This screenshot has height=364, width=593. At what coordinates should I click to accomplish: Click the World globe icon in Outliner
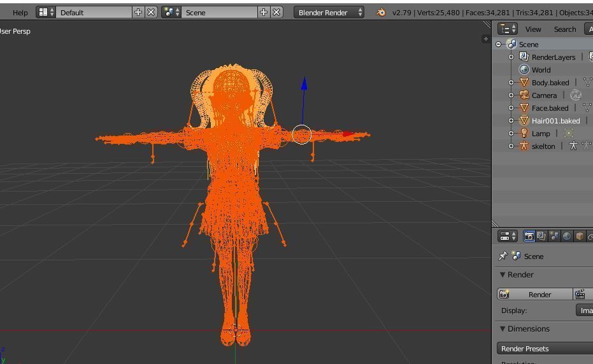pos(524,69)
